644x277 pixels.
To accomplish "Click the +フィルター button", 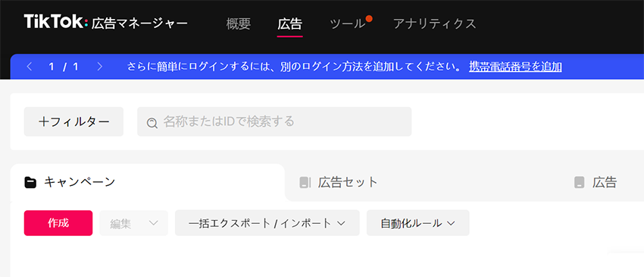I will (x=73, y=121).
